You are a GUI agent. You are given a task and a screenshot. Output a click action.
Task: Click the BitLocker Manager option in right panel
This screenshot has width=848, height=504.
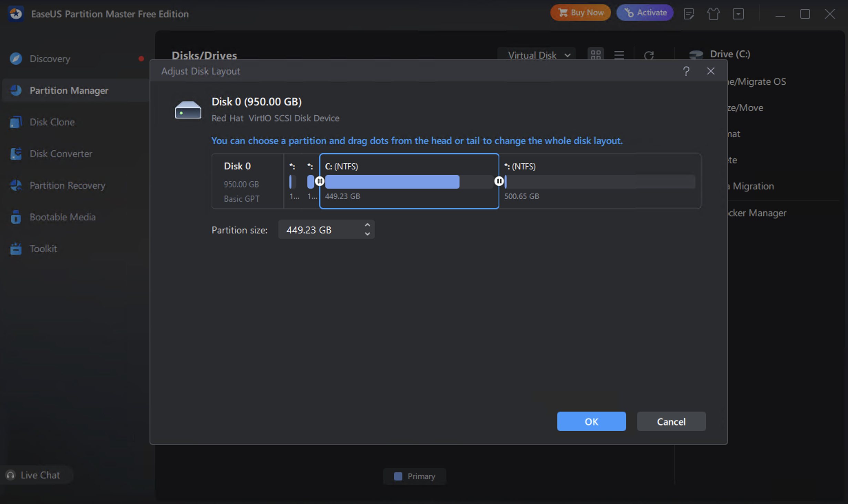[x=757, y=213]
